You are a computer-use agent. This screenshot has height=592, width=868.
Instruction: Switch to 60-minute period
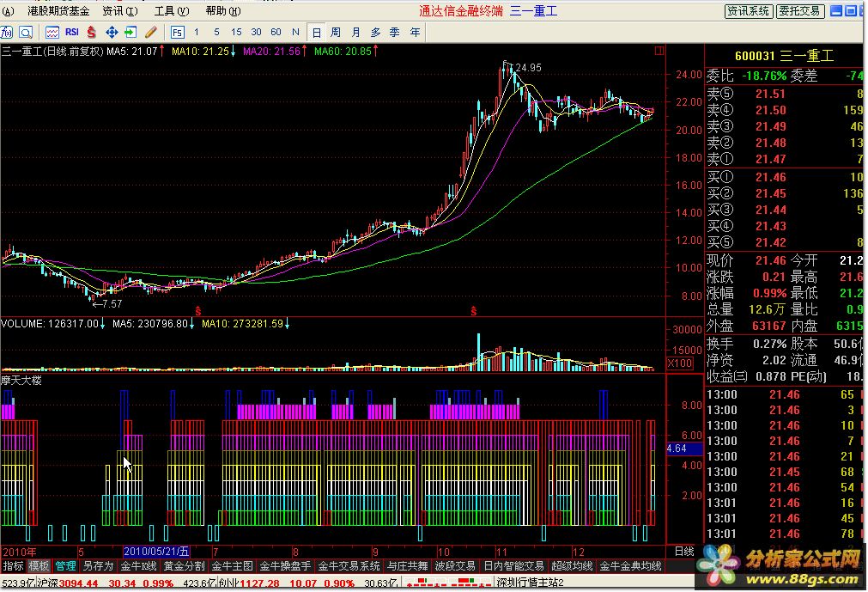(276, 32)
